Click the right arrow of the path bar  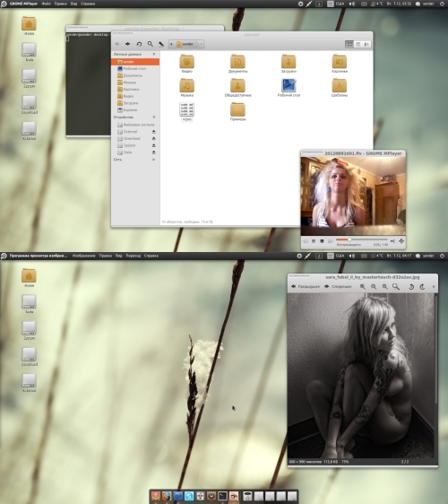tap(202, 44)
